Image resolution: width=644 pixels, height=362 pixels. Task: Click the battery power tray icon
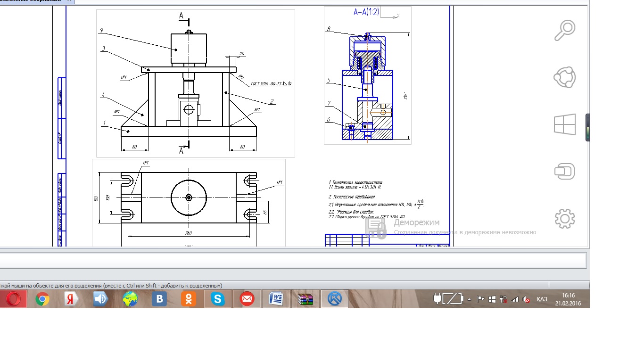[448, 299]
